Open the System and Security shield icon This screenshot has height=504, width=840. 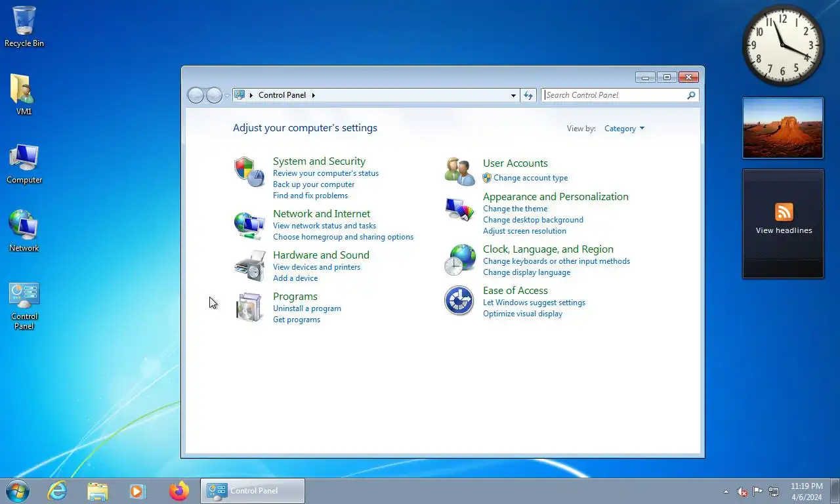tap(249, 172)
